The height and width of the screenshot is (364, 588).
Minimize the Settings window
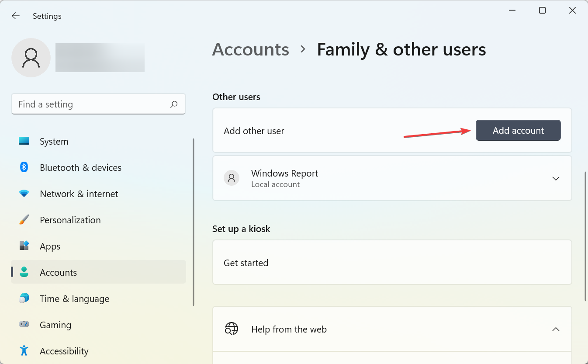click(x=512, y=10)
